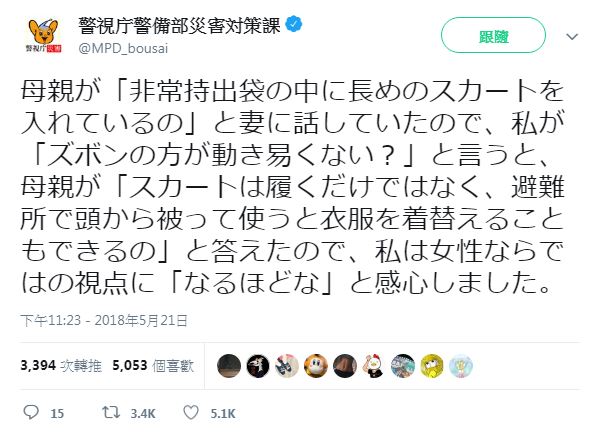Screen dimensions: 602x441
Task: Expand the tweet options chevron menu
Action: coord(572,36)
